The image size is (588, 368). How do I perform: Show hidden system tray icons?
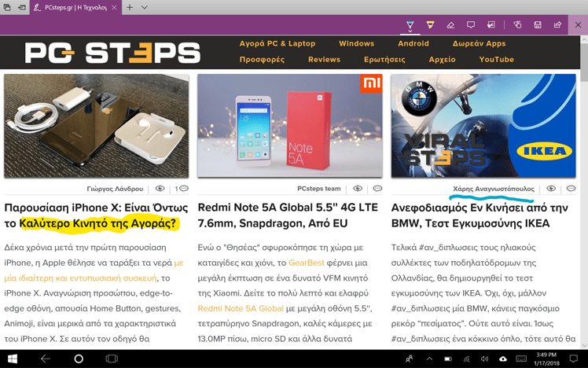[428, 359]
